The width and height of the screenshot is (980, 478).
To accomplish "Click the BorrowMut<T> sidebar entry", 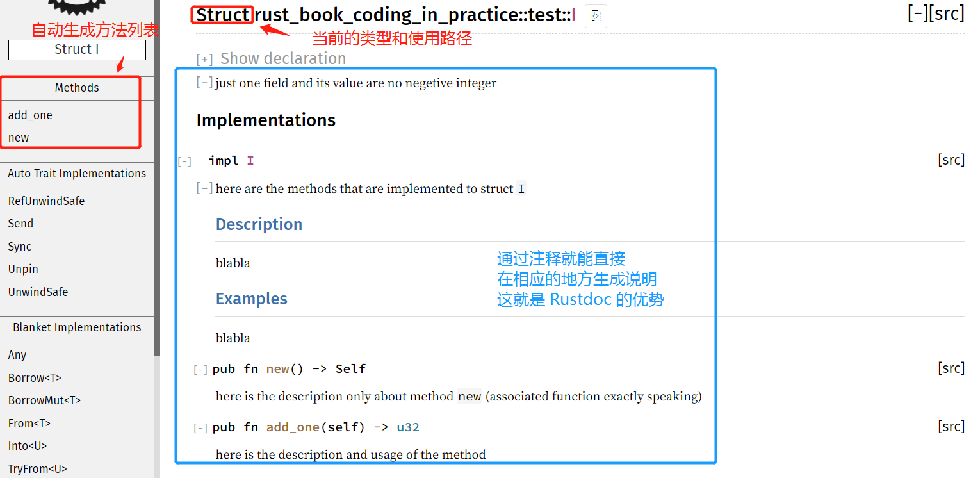I will [x=44, y=400].
